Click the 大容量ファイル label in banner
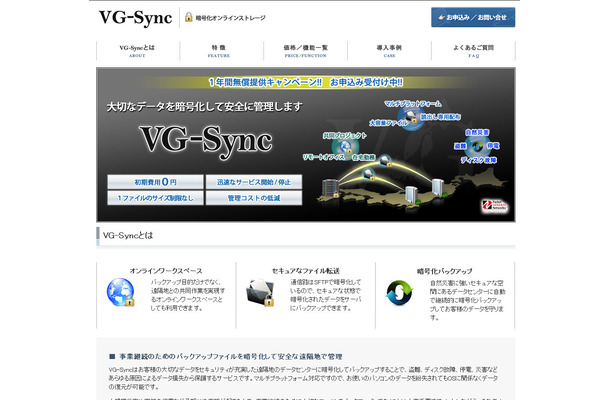610x400 pixels. point(388,123)
